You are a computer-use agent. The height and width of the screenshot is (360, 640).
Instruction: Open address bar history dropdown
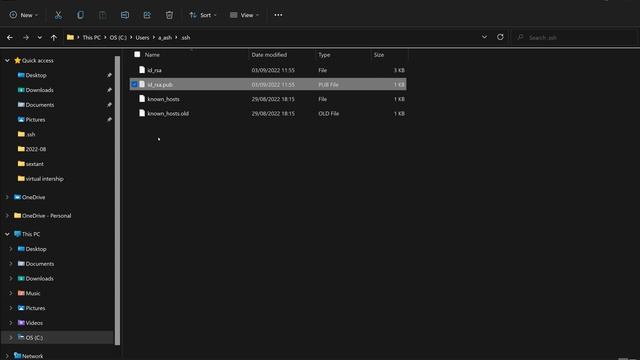(x=484, y=37)
